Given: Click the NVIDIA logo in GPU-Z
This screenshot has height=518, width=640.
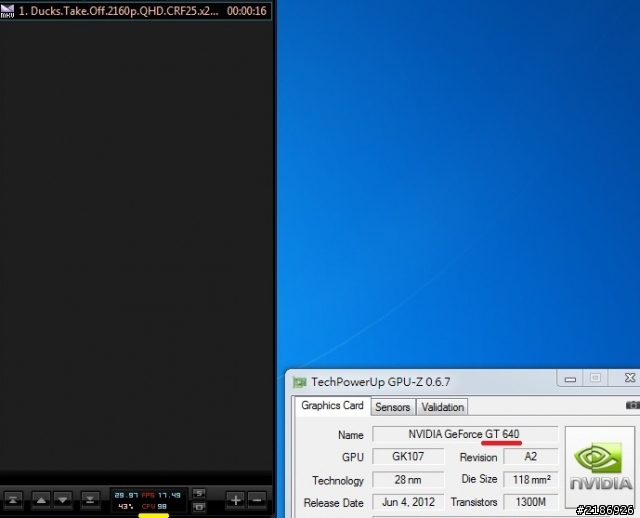Looking at the screenshot, I should pyautogui.click(x=600, y=467).
